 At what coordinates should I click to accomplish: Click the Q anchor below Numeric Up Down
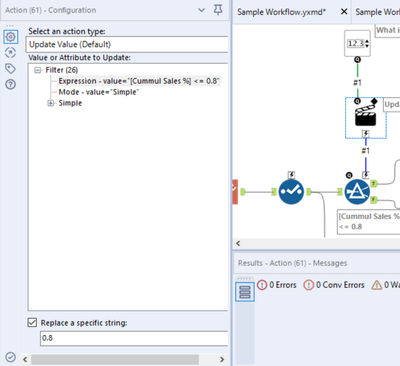pos(357,60)
